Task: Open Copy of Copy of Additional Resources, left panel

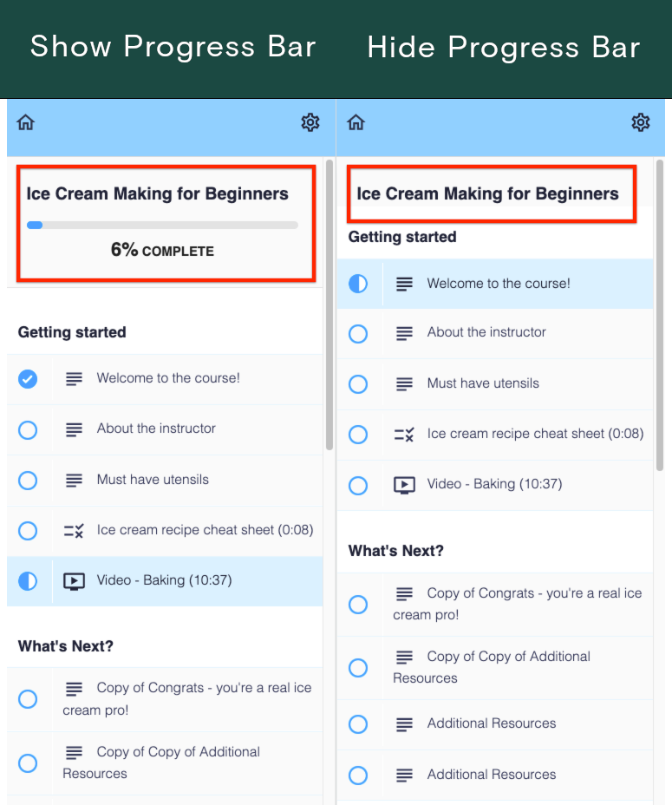Action: click(x=166, y=762)
